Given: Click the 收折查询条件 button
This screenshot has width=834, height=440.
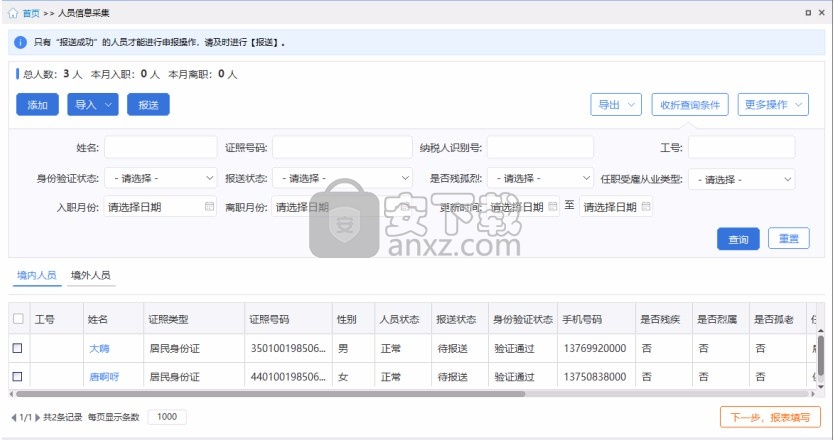Looking at the screenshot, I should click(690, 104).
